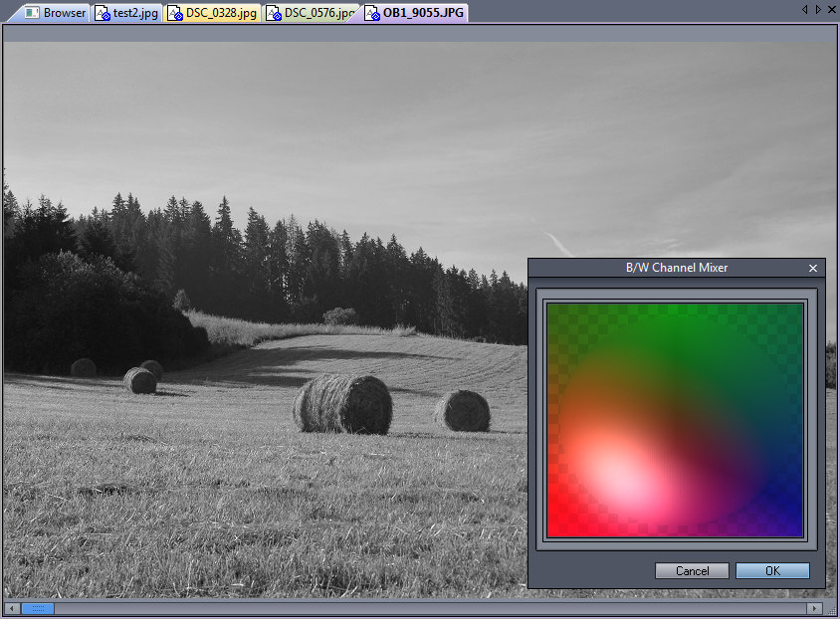The image size is (840, 619).
Task: Click the Browser tab icon
Action: 32,13
